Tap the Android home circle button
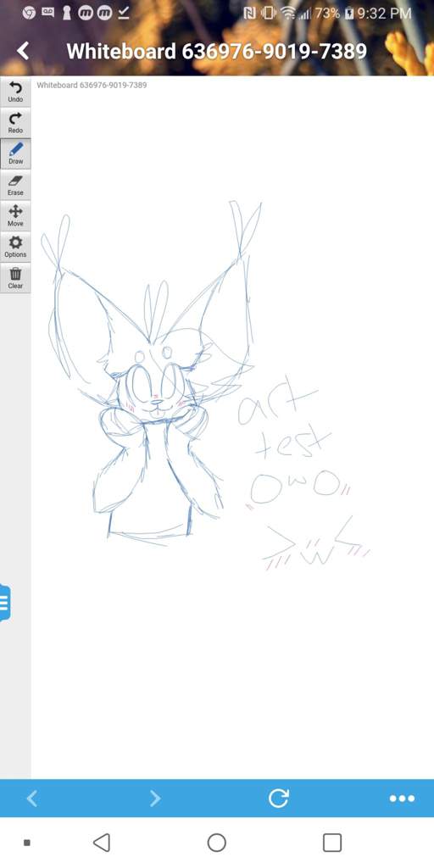 click(216, 843)
